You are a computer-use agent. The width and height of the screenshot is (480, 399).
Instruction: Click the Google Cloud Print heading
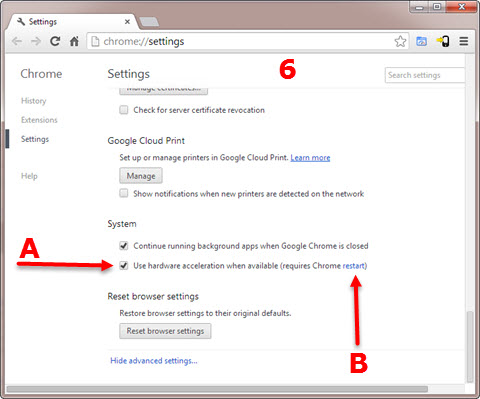146,141
